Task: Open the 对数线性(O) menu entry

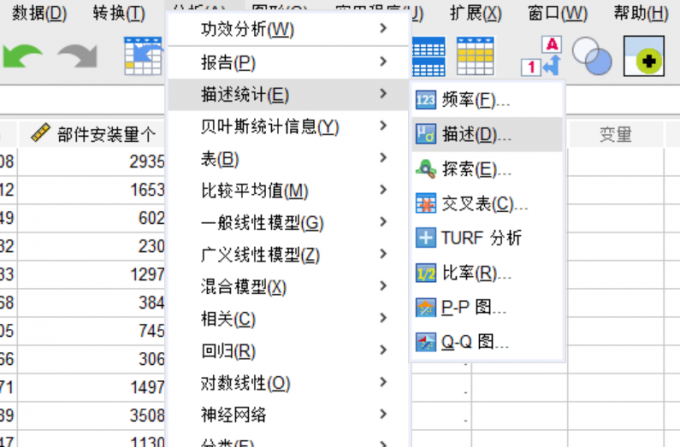Action: [288, 383]
